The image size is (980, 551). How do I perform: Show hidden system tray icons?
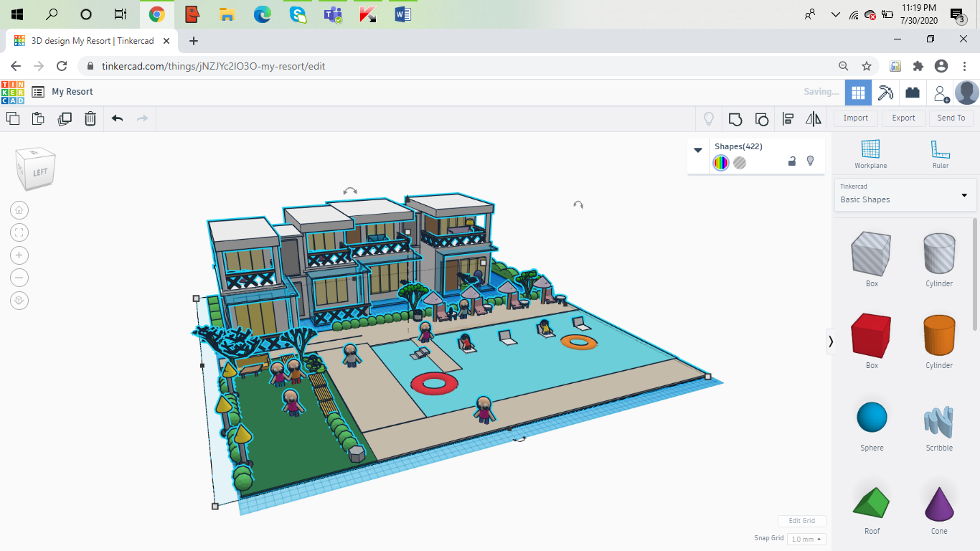(835, 14)
